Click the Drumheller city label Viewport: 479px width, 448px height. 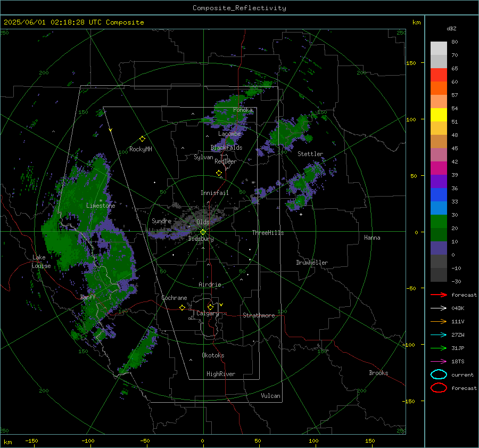(312, 263)
